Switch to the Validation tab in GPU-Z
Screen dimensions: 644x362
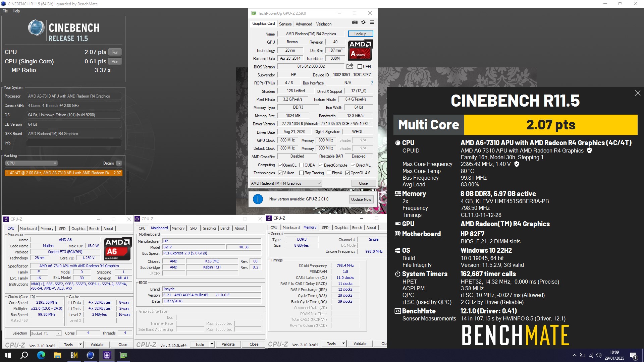(324, 24)
